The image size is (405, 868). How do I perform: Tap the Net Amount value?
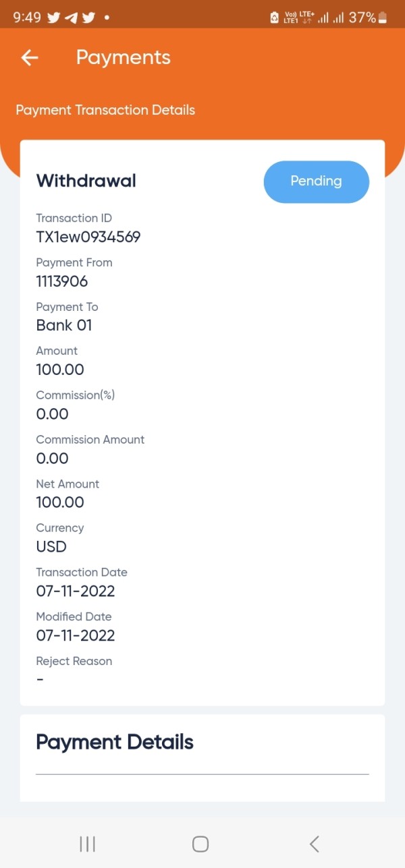[60, 502]
